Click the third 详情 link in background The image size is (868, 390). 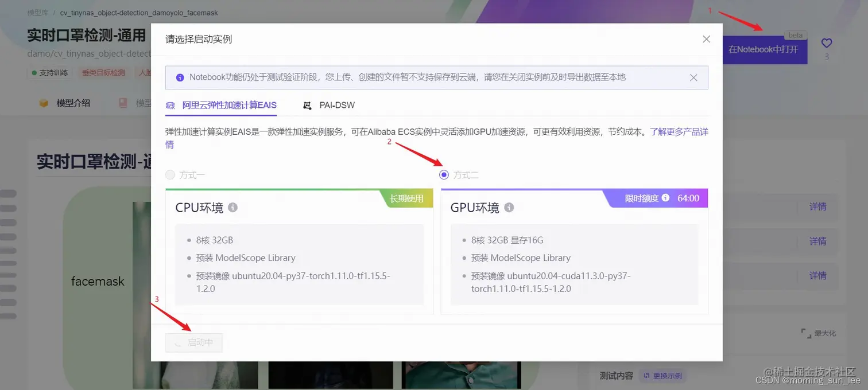[x=817, y=276]
